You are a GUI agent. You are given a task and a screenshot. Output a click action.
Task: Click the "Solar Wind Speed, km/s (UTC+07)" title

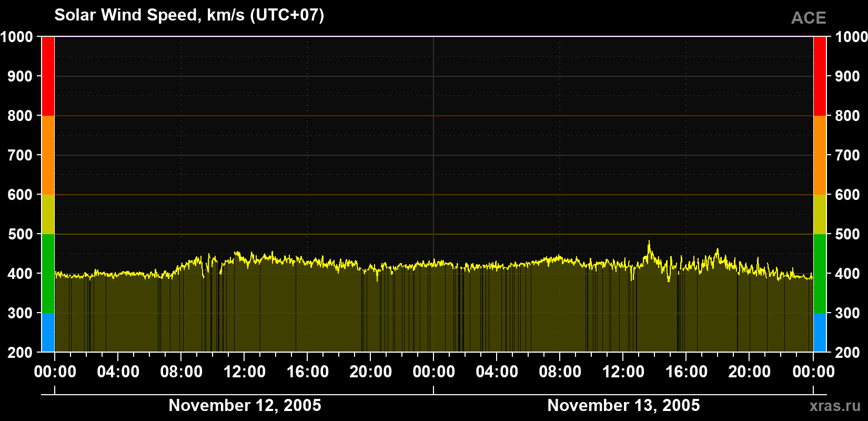[189, 15]
